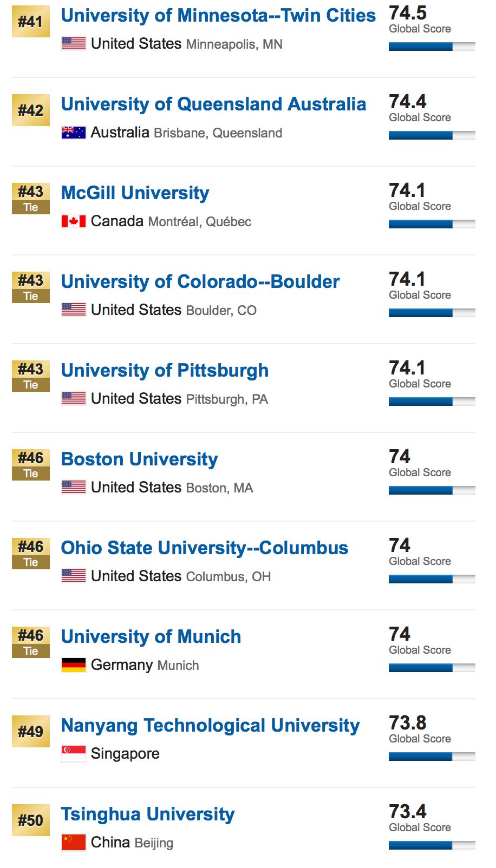The height and width of the screenshot is (868, 496).
Task: Open University of Minnesota--Twin Cities link
Action: click(x=218, y=16)
